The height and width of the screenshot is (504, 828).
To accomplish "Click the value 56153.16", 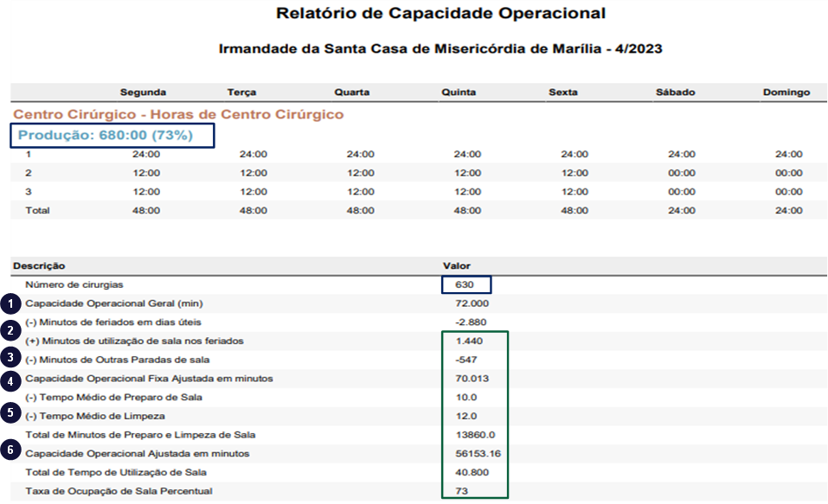I will click(478, 454).
